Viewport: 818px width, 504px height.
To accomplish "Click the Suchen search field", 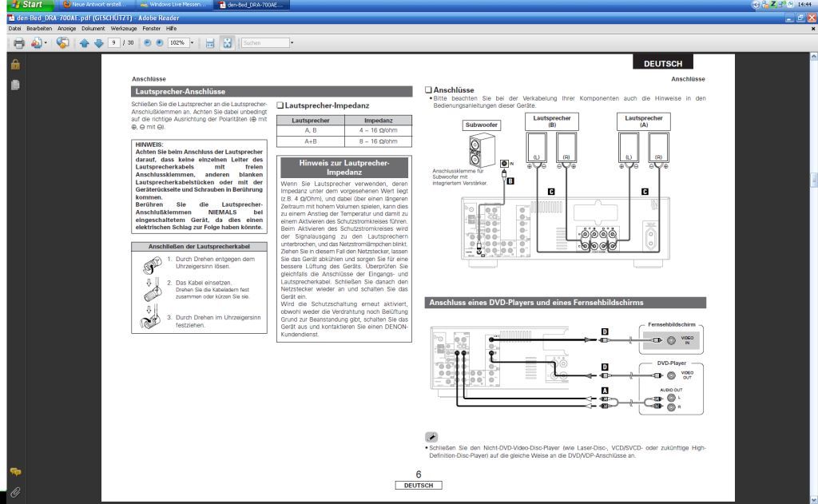I will click(265, 43).
